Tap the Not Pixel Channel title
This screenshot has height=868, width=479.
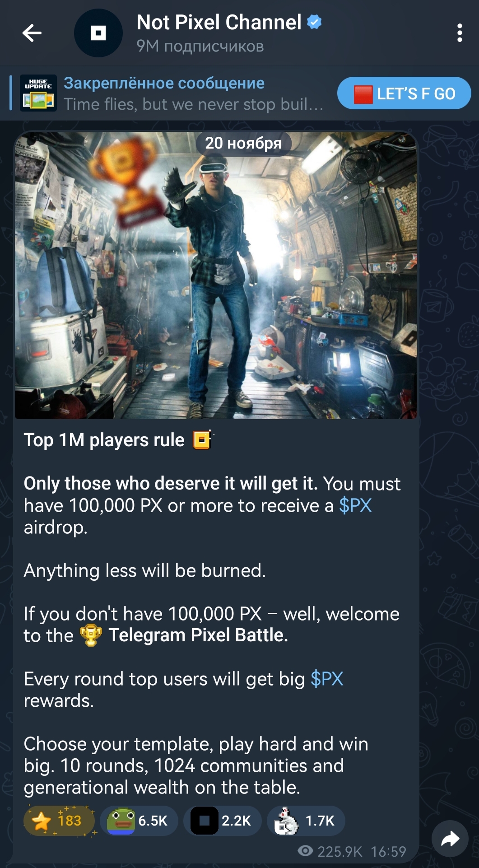[x=219, y=22]
